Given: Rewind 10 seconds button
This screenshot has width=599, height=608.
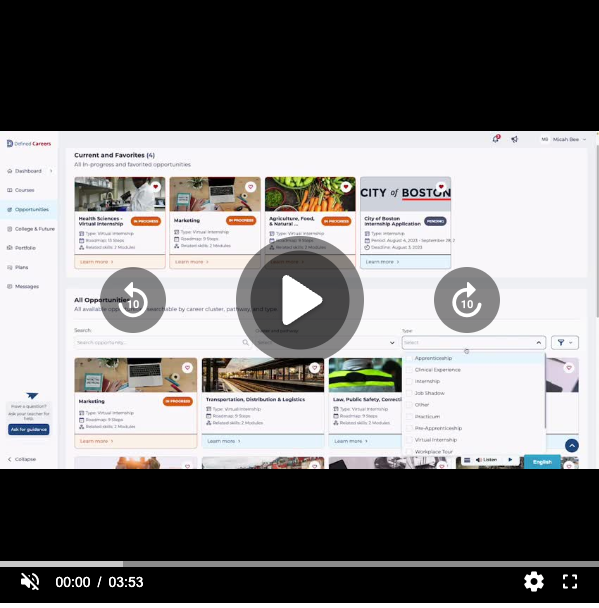Looking at the screenshot, I should tap(133, 300).
